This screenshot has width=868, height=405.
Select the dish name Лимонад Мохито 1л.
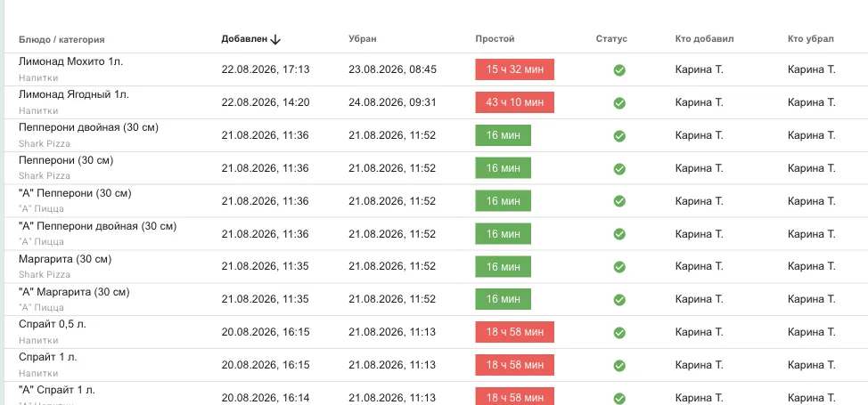point(71,62)
